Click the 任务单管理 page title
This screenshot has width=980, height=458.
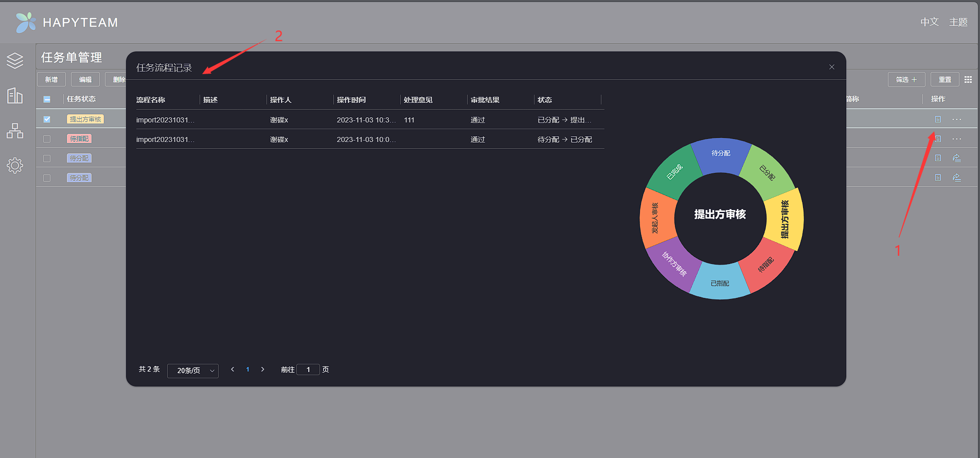point(72,57)
